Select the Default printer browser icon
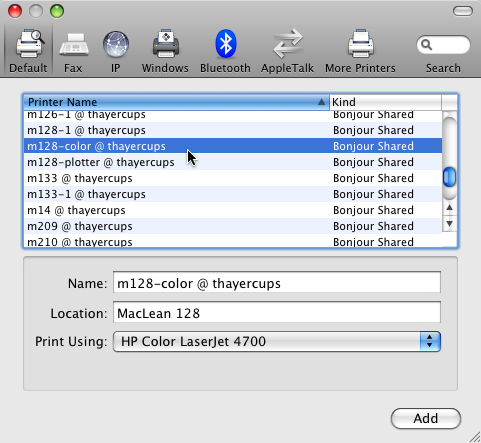481x443 pixels. tap(28, 51)
